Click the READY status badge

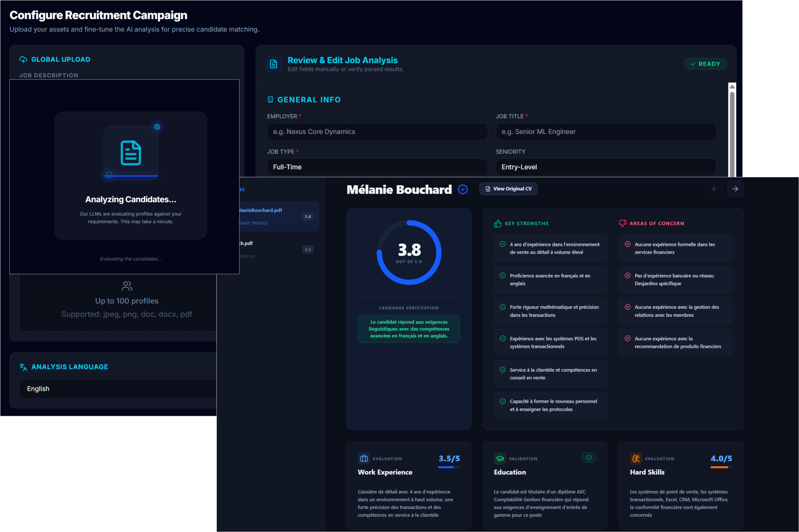705,64
